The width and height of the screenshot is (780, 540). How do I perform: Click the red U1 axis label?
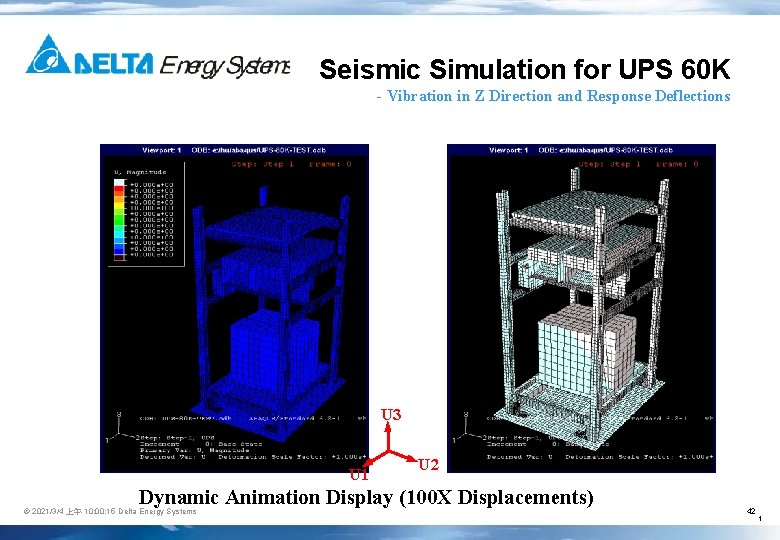(359, 475)
